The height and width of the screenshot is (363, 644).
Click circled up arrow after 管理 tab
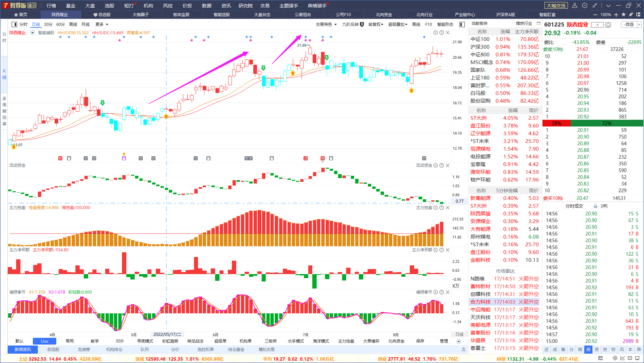[459, 342]
